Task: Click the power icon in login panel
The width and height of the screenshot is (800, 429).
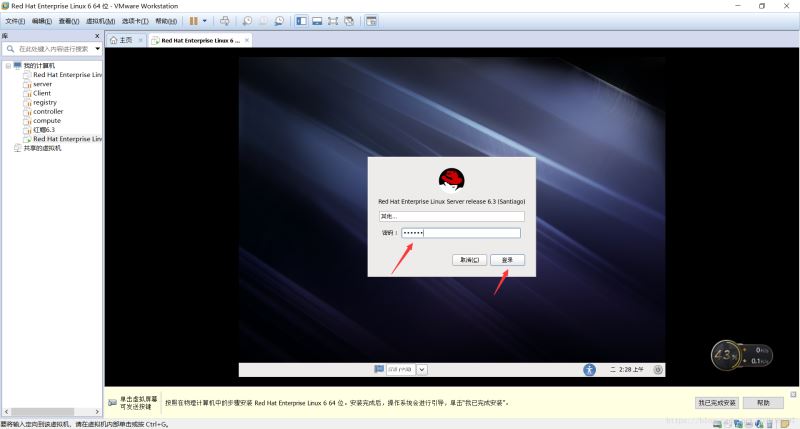Action: coord(657,369)
